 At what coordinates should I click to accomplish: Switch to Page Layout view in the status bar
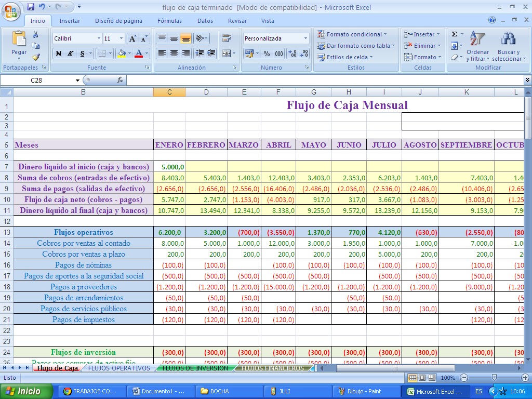(x=422, y=378)
